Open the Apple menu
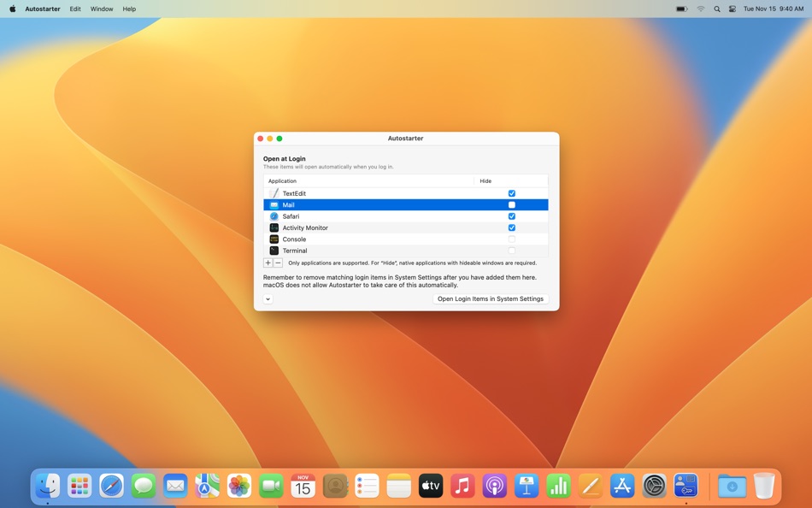The height and width of the screenshot is (508, 812). point(13,9)
